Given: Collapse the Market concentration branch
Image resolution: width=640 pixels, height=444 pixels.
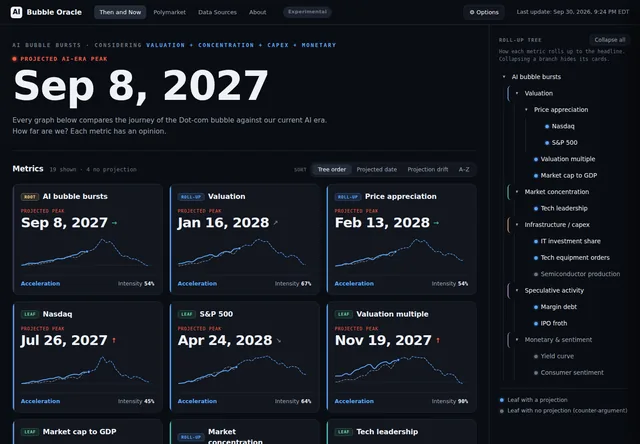Looking at the screenshot, I should 517,192.
